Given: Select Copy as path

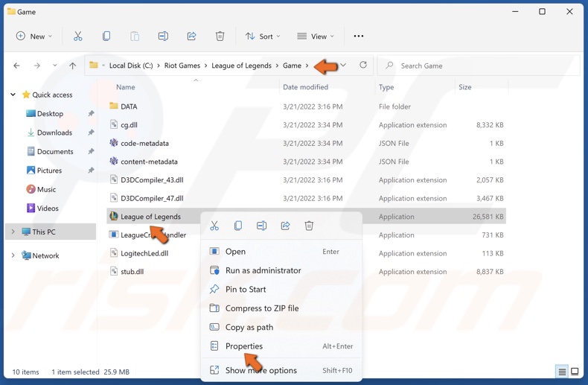Looking at the screenshot, I should point(281,327).
